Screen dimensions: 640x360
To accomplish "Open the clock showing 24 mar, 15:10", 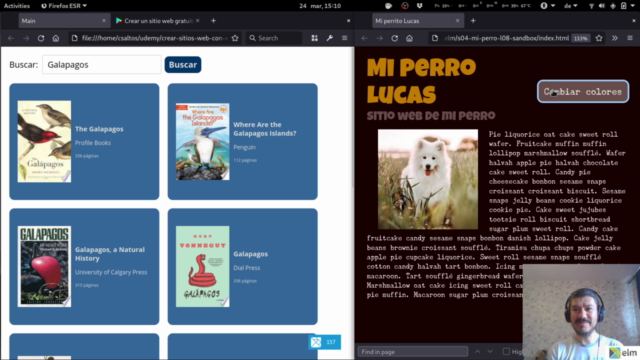I will (320, 6).
